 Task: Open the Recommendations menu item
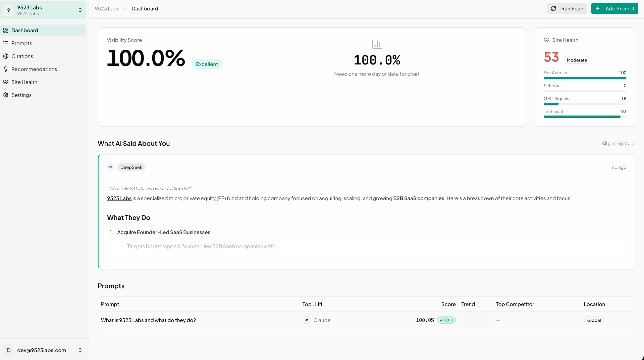click(34, 69)
